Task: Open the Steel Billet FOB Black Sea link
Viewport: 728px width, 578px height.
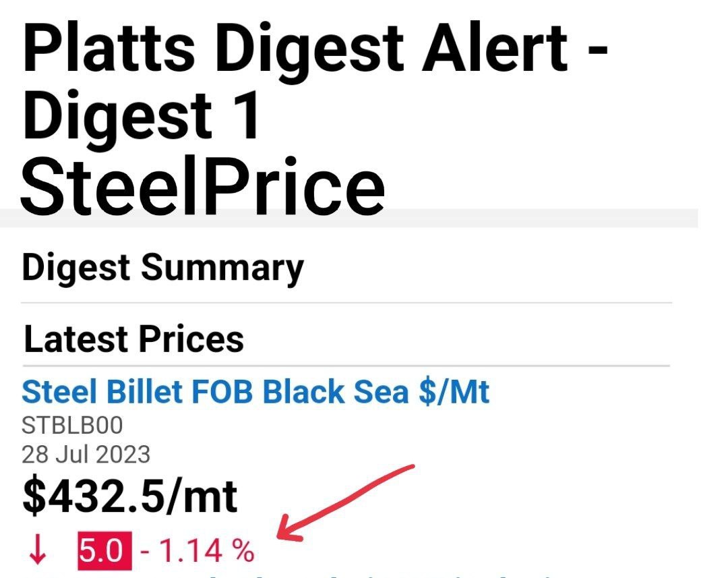Action: coord(255,393)
